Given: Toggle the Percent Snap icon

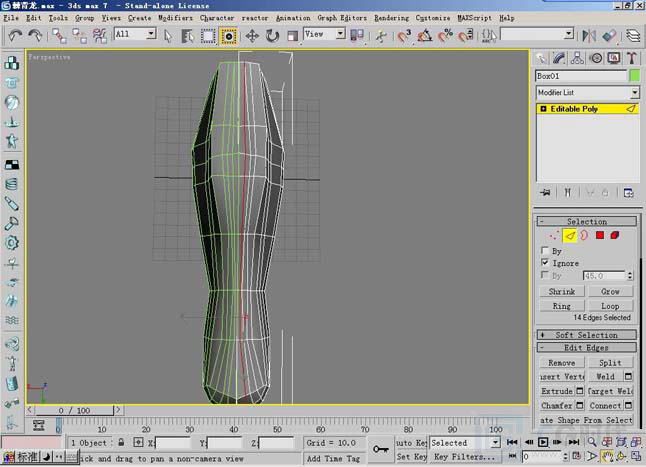Looking at the screenshot, I should (x=445, y=36).
